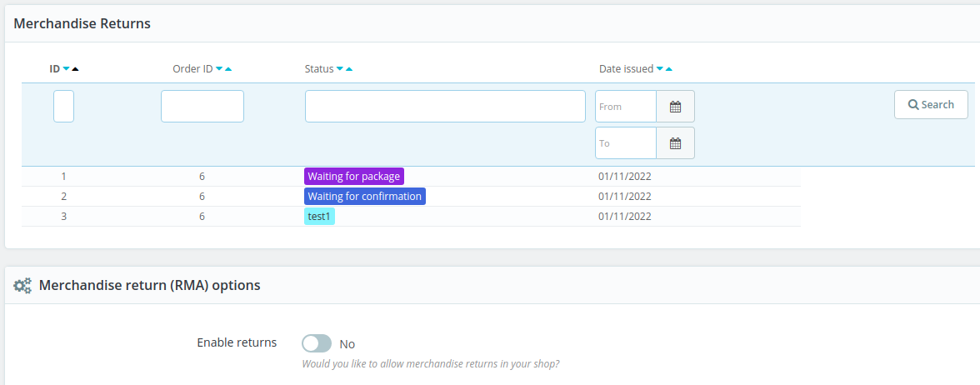The image size is (980, 385).
Task: Click the From date input
Action: (626, 107)
